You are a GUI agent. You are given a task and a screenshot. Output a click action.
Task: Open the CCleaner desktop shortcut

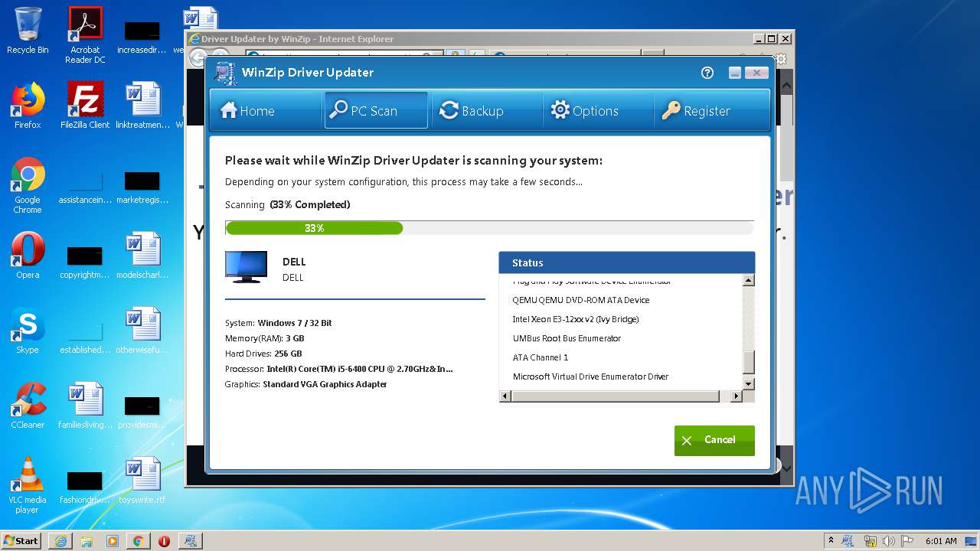(28, 406)
